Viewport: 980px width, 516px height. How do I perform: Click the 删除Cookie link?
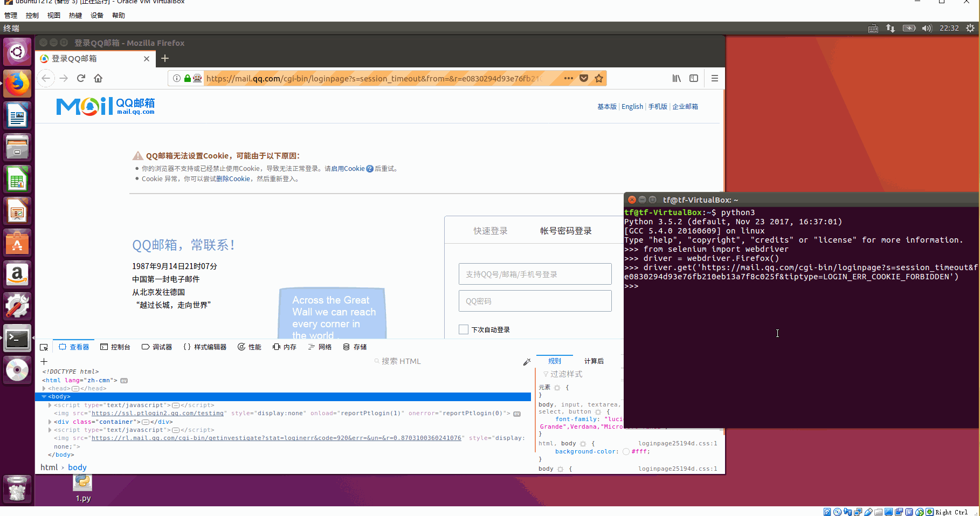tap(233, 179)
